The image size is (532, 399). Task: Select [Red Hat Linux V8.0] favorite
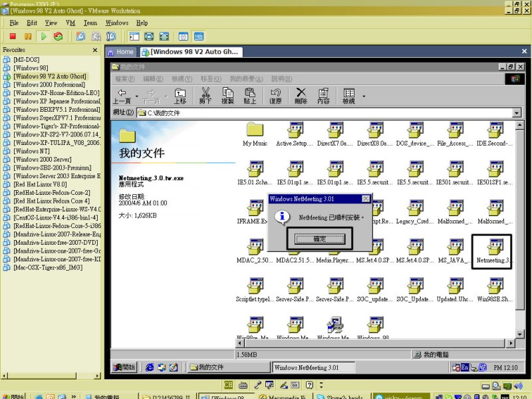40,184
